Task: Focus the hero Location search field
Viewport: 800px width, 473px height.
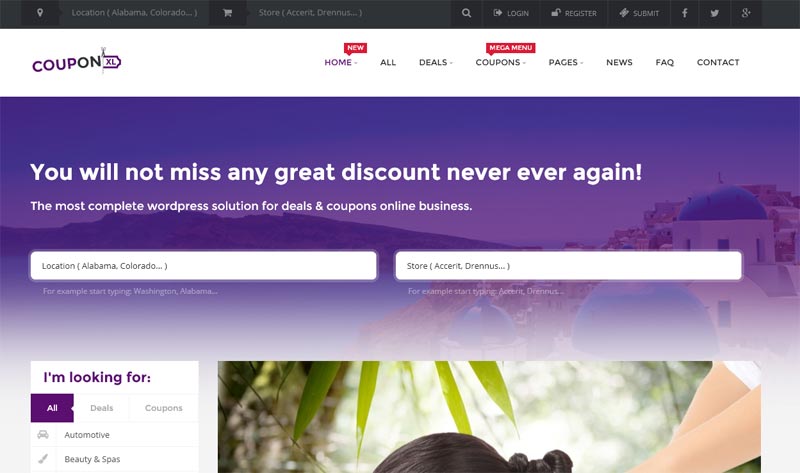Action: [x=204, y=265]
